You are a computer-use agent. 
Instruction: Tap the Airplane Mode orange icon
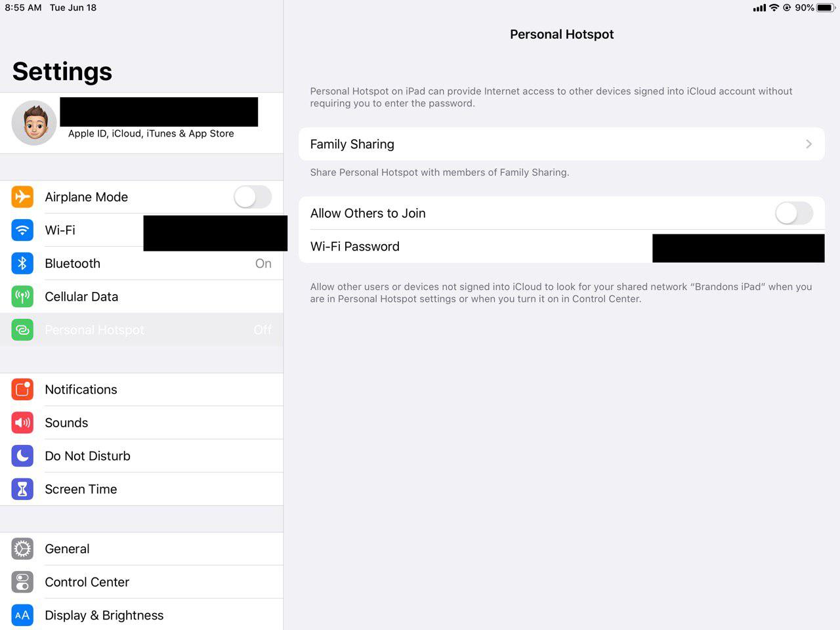click(x=22, y=197)
